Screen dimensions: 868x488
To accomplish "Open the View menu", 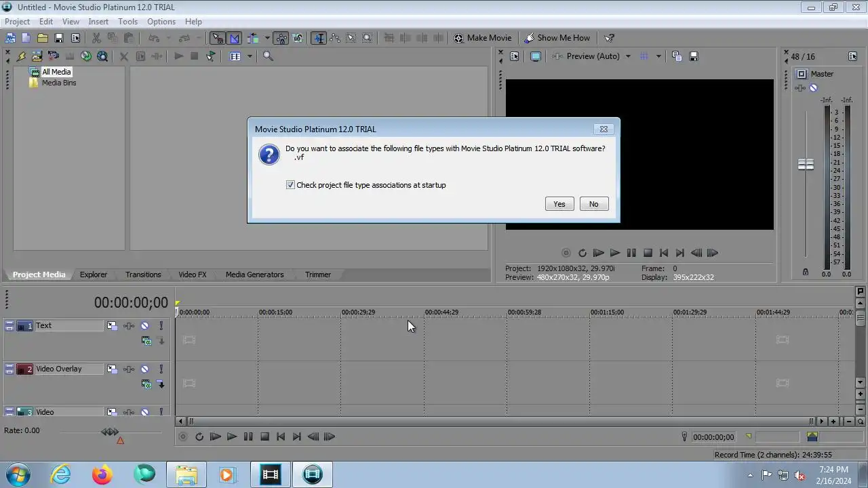I will 71,22.
